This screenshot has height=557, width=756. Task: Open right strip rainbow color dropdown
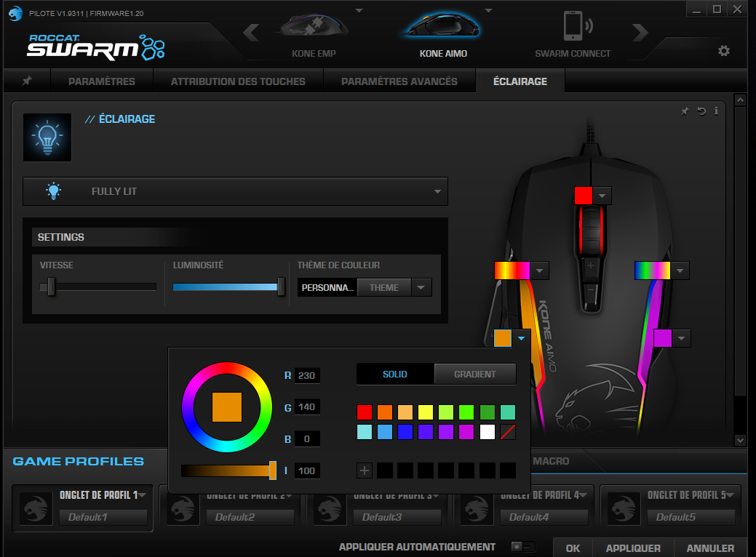tap(680, 271)
